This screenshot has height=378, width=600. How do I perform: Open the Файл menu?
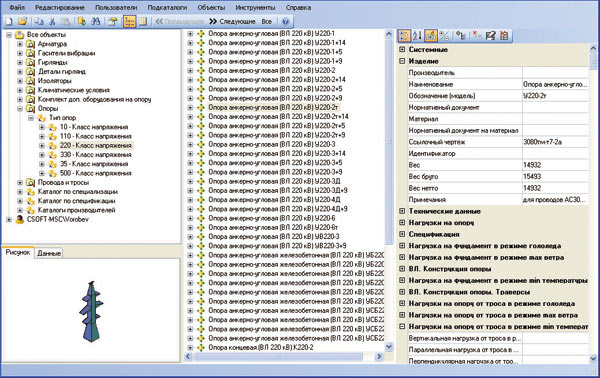click(x=17, y=7)
